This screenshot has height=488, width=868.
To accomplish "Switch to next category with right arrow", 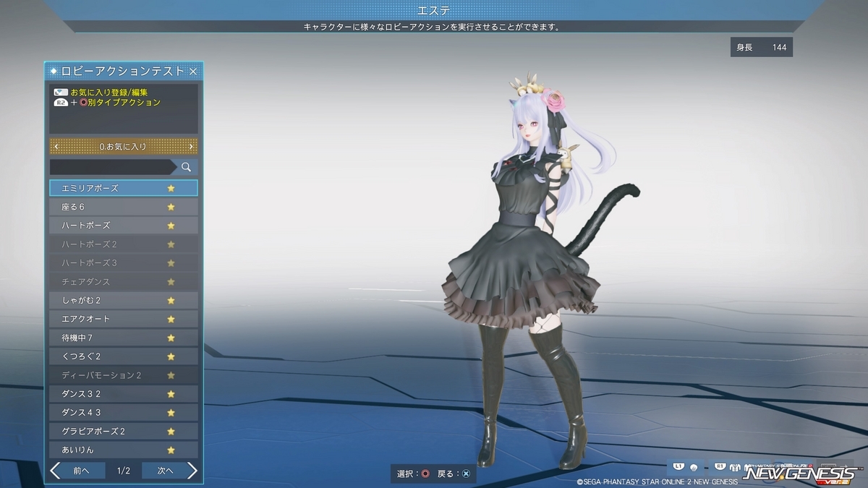I will (191, 147).
